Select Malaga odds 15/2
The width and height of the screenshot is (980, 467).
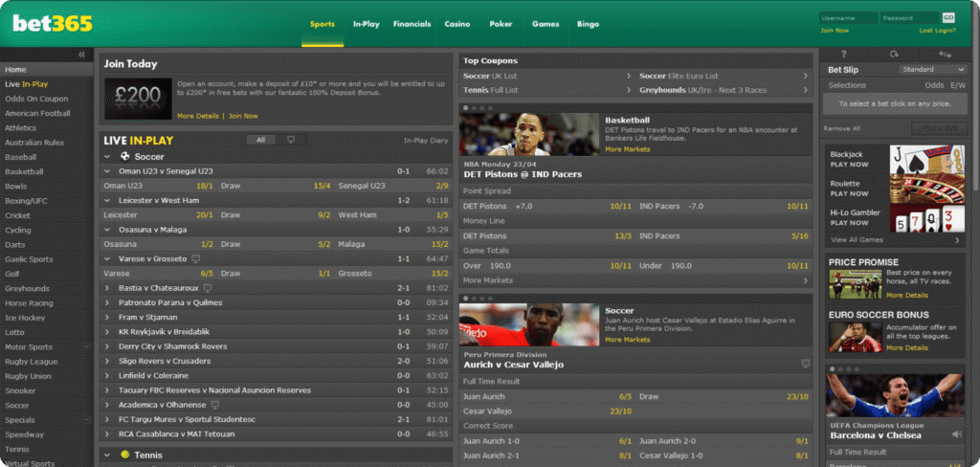point(440,244)
